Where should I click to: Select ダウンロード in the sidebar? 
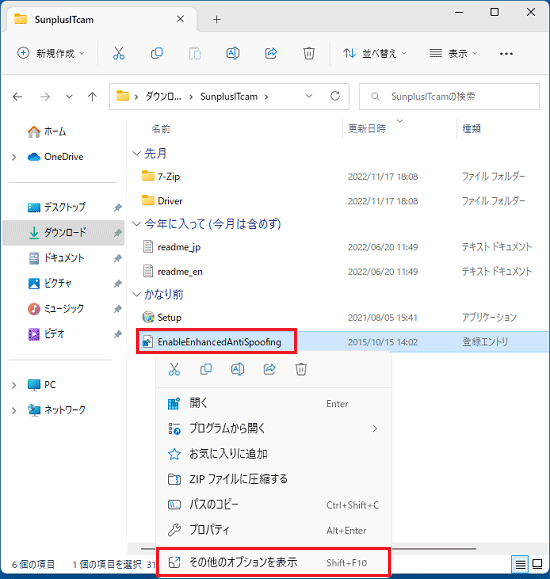[63, 233]
